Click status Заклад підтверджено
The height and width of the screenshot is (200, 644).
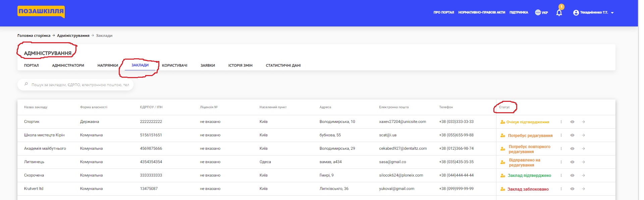click(529, 176)
